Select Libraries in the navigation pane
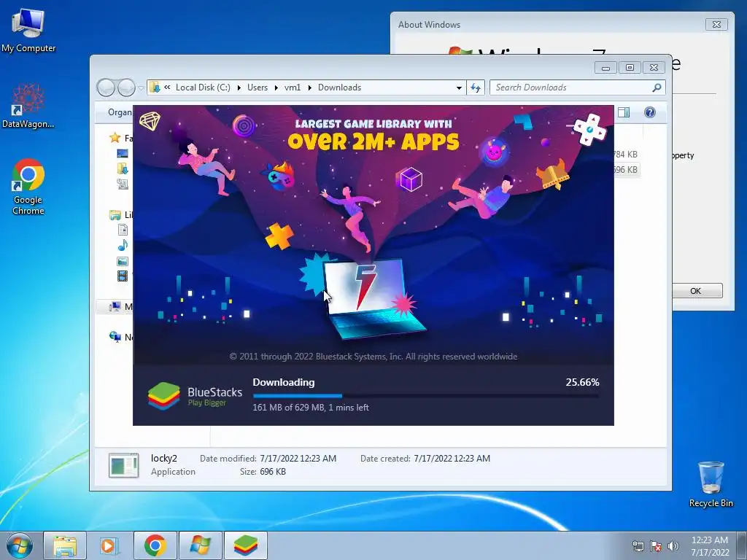Screen dimensions: 747x560 coord(115,215)
